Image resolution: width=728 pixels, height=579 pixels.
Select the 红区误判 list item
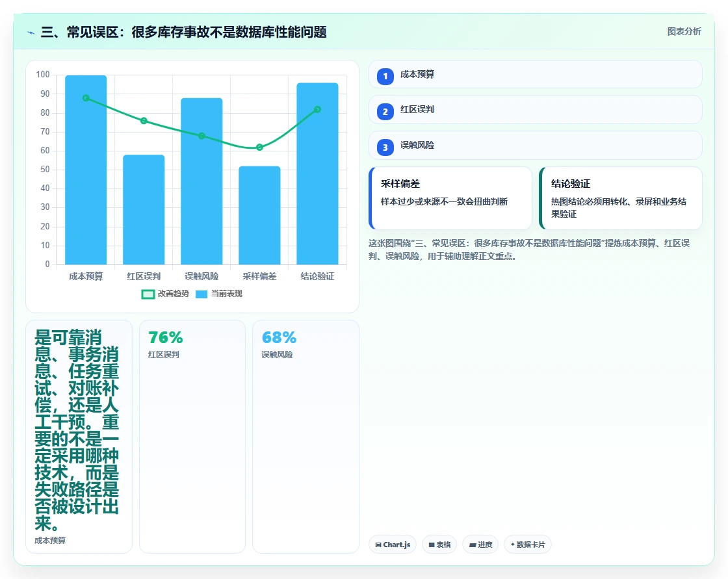click(535, 110)
